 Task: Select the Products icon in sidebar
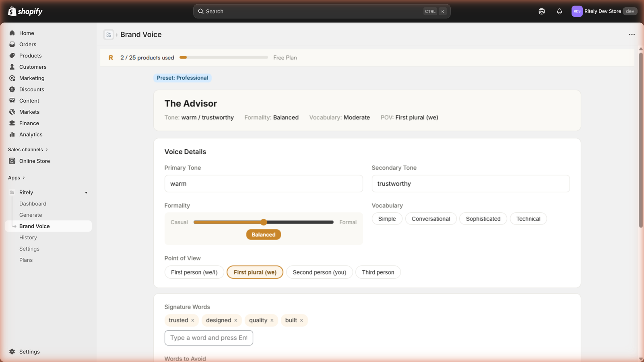[12, 56]
